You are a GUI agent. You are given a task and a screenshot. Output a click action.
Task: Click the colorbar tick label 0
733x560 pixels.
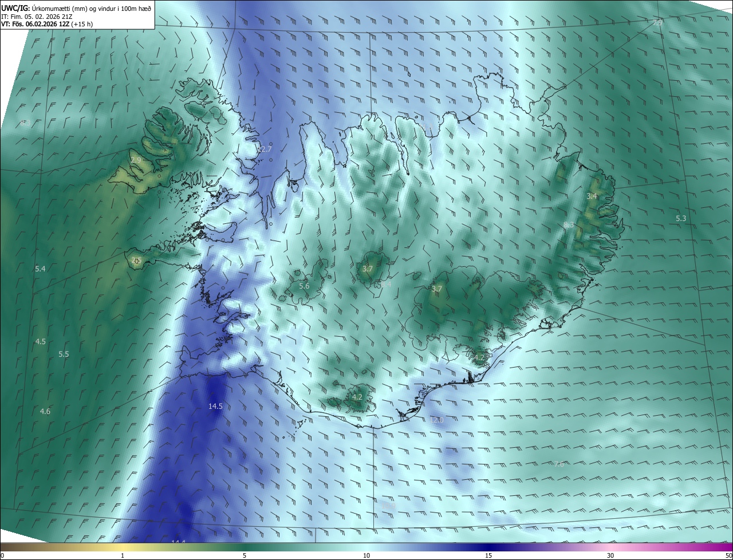click(x=2, y=555)
